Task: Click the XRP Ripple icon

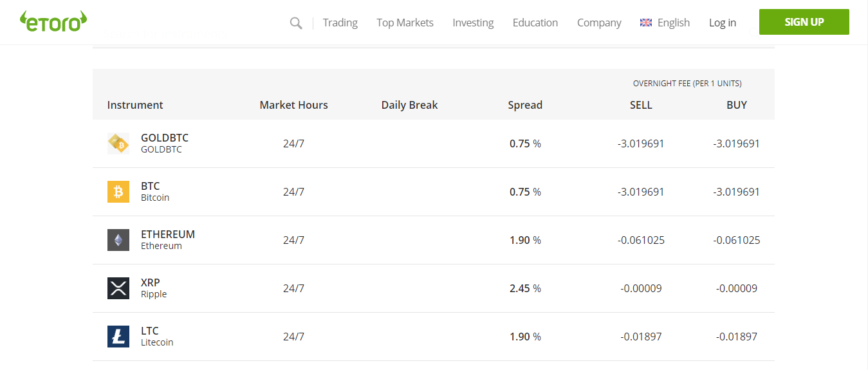Action: [x=118, y=288]
